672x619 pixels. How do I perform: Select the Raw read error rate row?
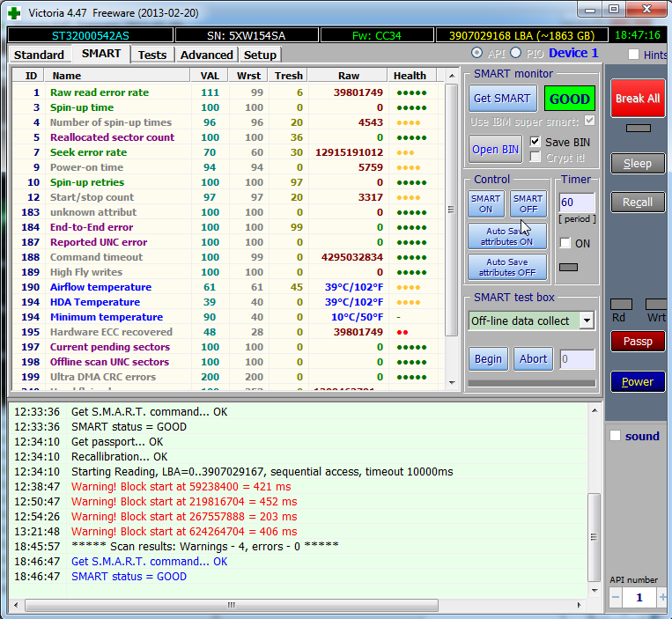click(x=227, y=92)
